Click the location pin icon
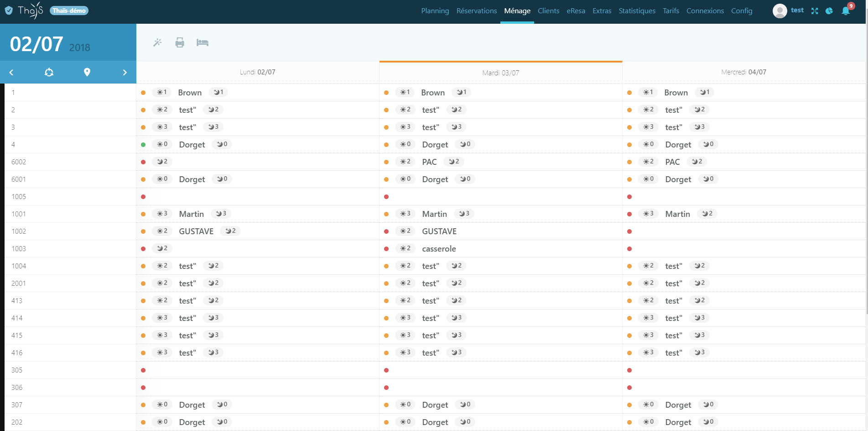The width and height of the screenshot is (868, 431). coord(87,72)
